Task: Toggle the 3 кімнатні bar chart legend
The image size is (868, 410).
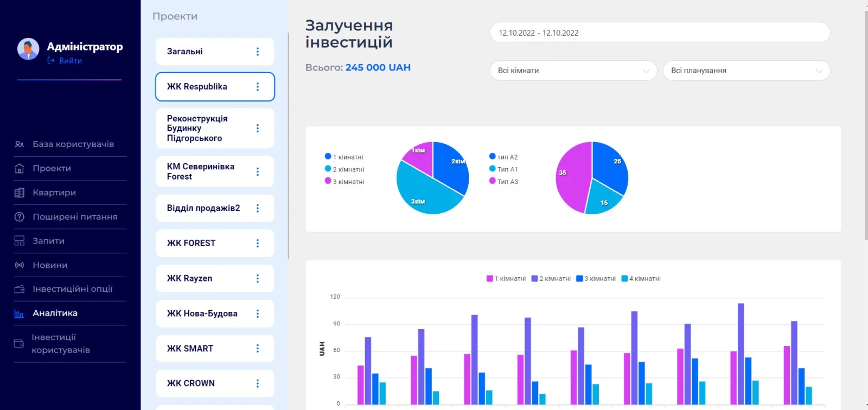Action: pyautogui.click(x=596, y=279)
